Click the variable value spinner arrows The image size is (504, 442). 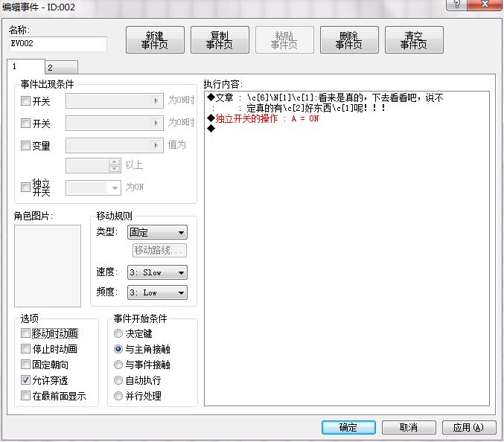115,165
